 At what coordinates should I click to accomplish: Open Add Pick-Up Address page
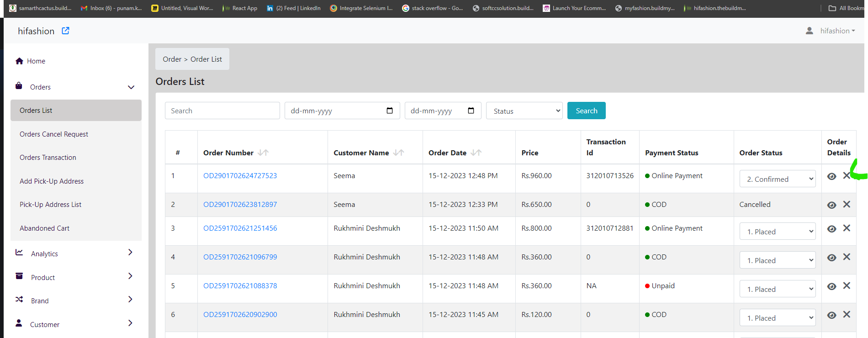click(x=52, y=181)
